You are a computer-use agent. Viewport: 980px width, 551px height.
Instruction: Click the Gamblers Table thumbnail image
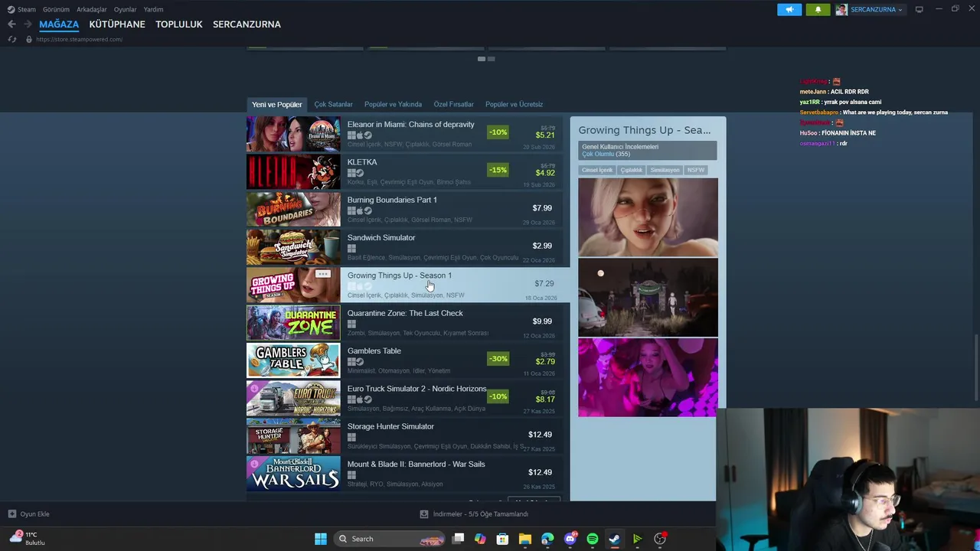pyautogui.click(x=293, y=360)
